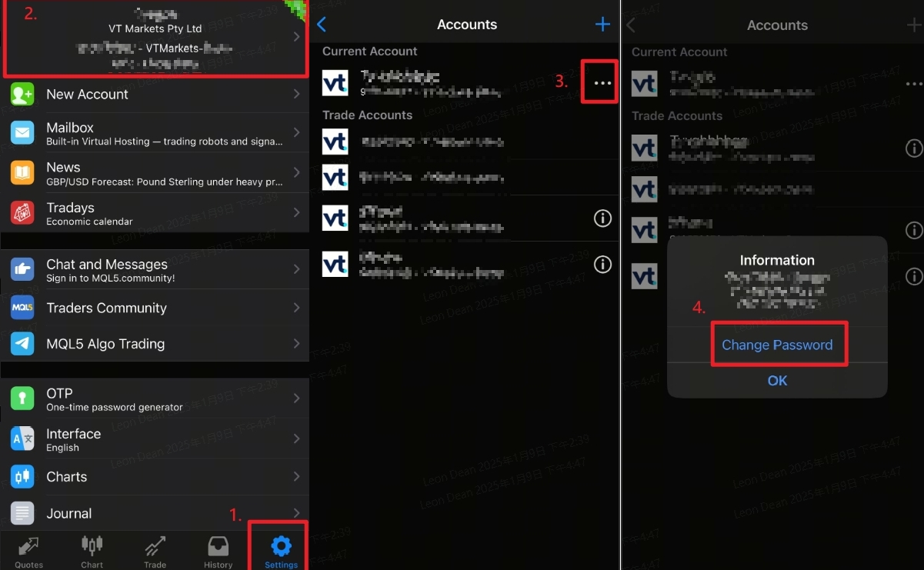Tap the OTP password generator icon
Viewport: 924px width, 570px height.
(x=22, y=398)
